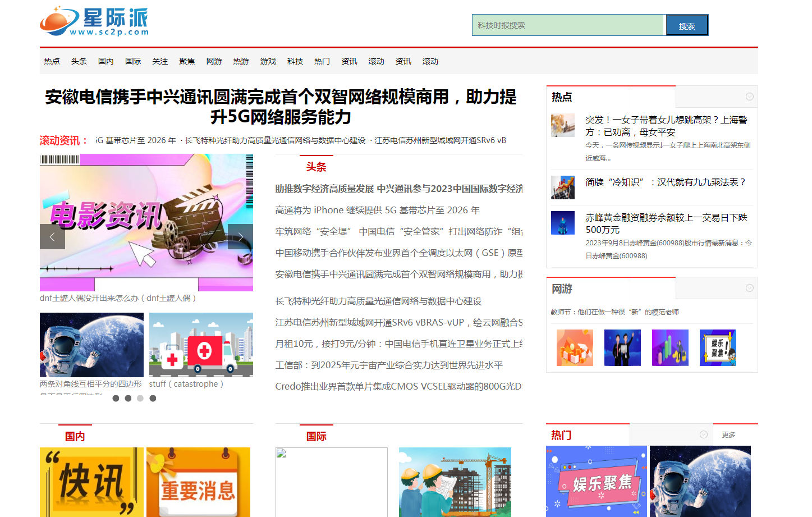Open hot article 赤峰黄金融资融券余额

(666, 223)
